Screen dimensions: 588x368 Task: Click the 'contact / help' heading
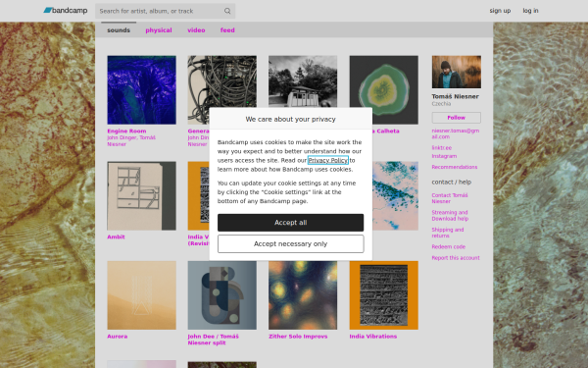452,183
